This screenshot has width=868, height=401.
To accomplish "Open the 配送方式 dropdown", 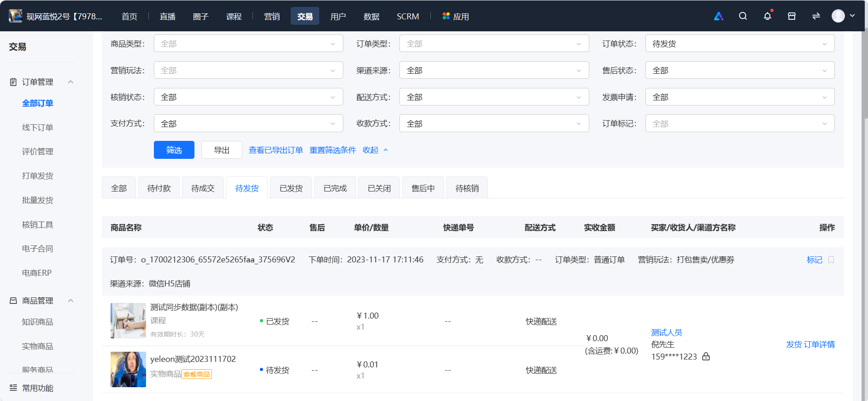I will coord(494,97).
